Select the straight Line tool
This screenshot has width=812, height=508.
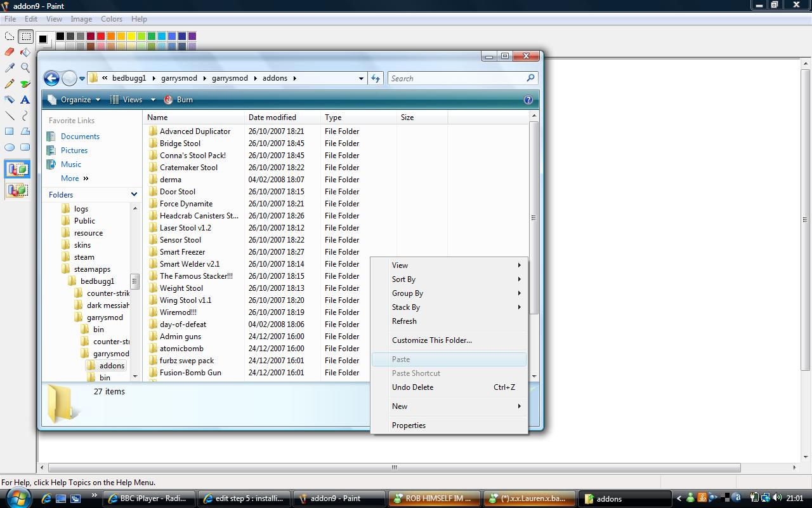pyautogui.click(x=10, y=116)
